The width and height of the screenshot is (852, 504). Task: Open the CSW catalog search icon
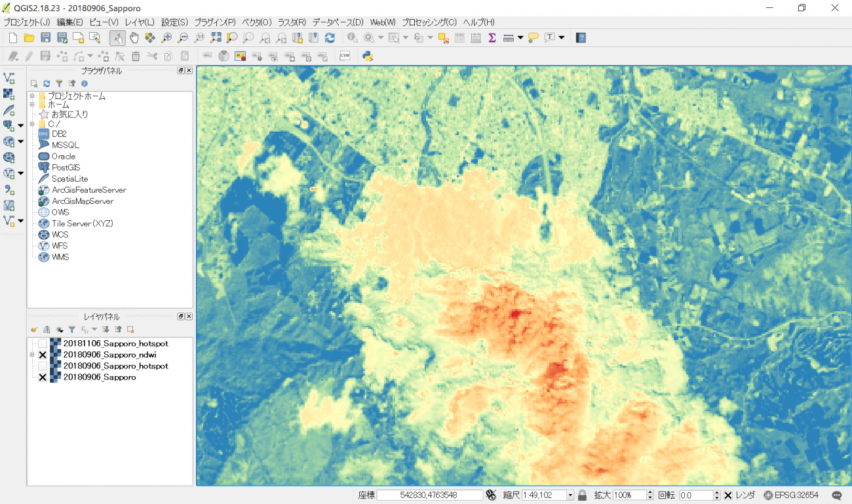point(345,56)
